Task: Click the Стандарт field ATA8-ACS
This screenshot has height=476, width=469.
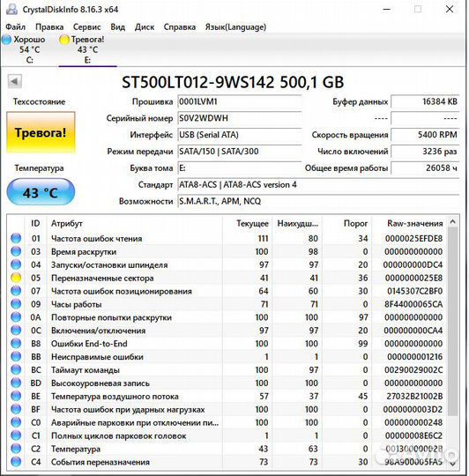Action: click(x=318, y=184)
